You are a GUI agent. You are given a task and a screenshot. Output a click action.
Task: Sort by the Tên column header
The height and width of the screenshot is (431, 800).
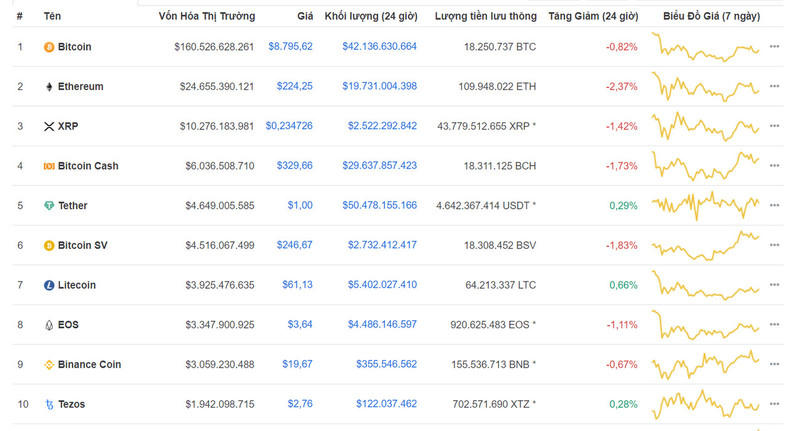[52, 16]
